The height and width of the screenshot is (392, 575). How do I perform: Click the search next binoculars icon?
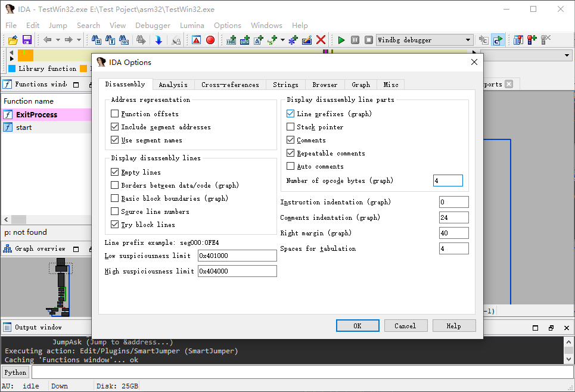coord(141,40)
